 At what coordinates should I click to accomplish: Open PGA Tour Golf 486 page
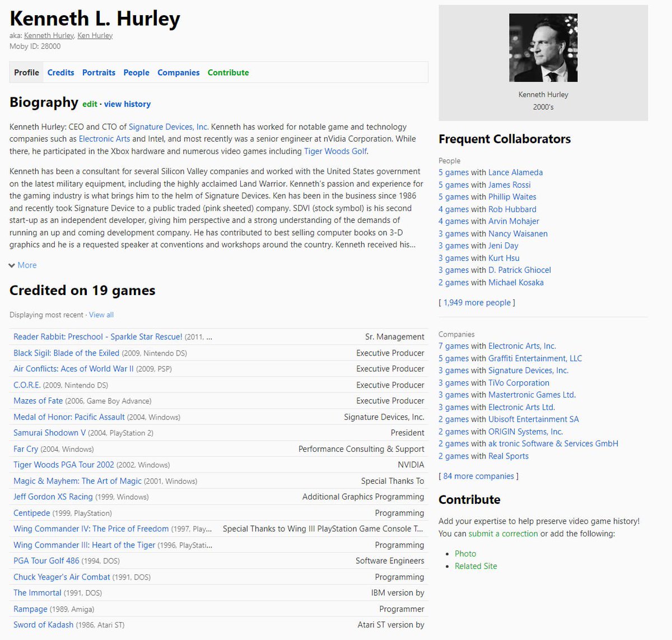tap(46, 560)
